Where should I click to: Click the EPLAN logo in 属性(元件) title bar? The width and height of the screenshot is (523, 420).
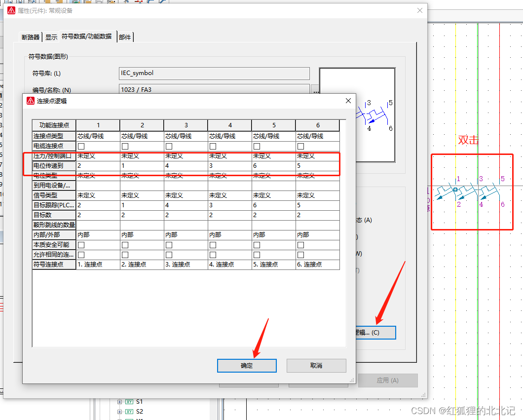click(11, 10)
